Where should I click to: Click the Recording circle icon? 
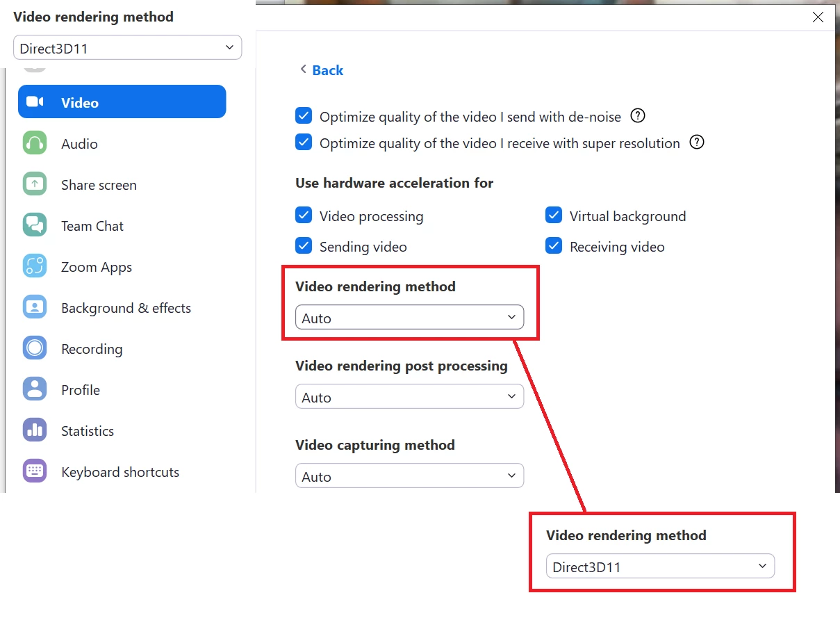pos(35,348)
